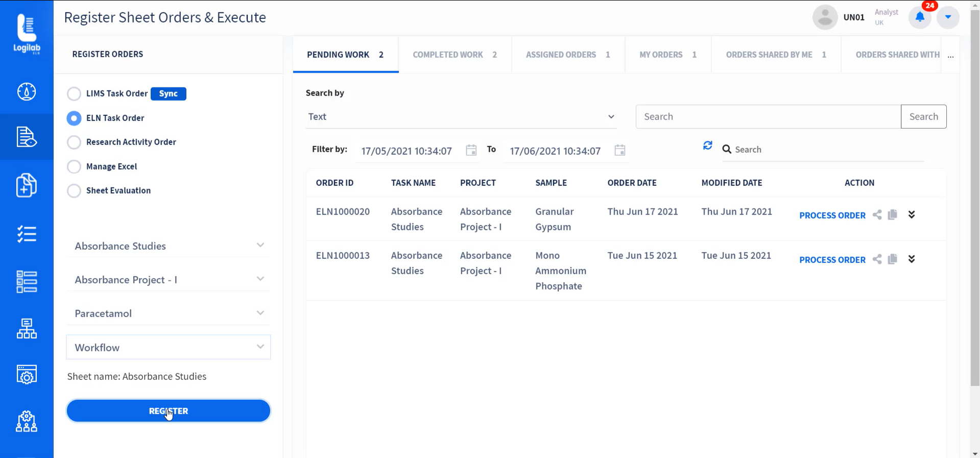Open the calendar icon for the From date

[x=471, y=150]
